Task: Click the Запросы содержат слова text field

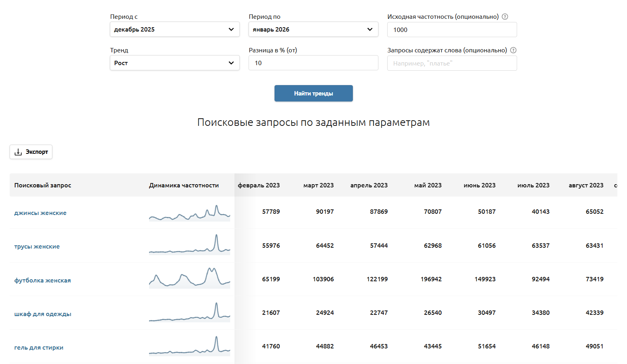Action: click(452, 64)
